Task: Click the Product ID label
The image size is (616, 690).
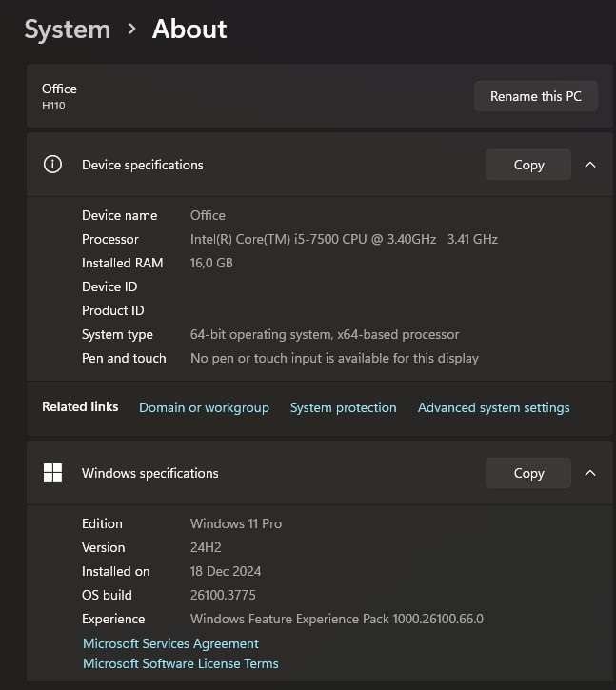Action: (x=113, y=310)
